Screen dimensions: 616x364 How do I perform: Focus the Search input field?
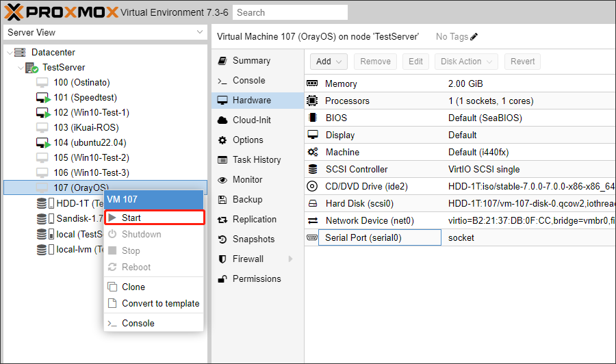click(x=290, y=12)
